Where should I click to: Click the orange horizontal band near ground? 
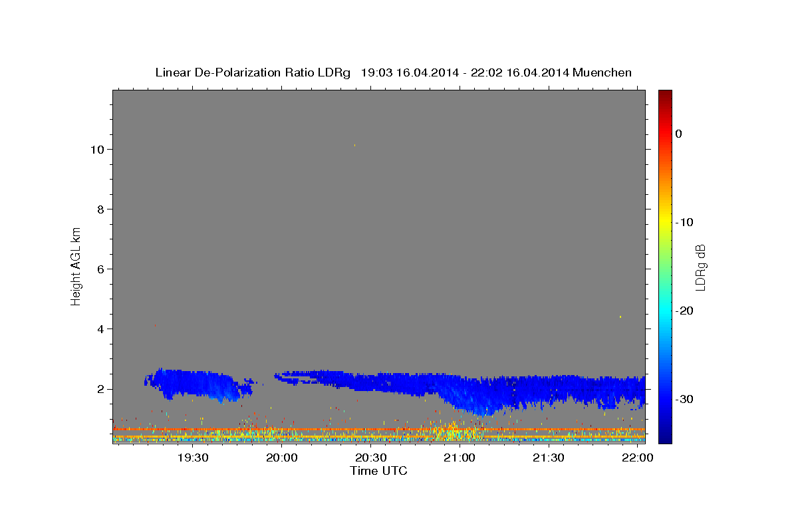(379, 430)
